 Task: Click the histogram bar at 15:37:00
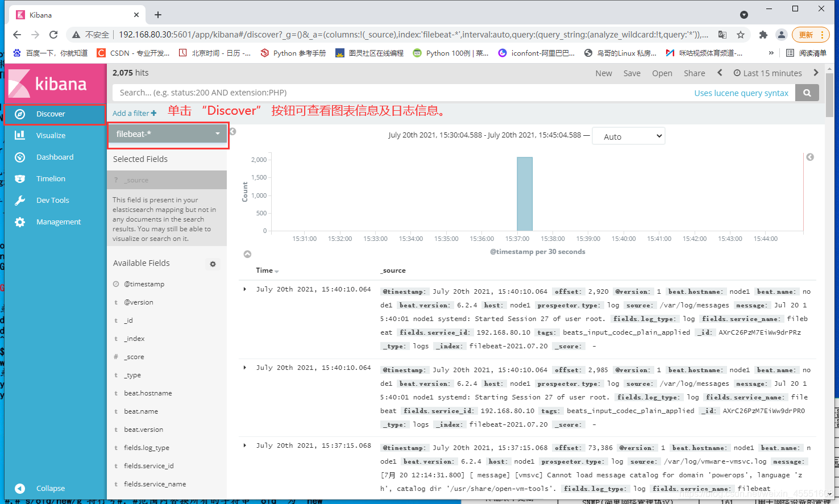[525, 194]
